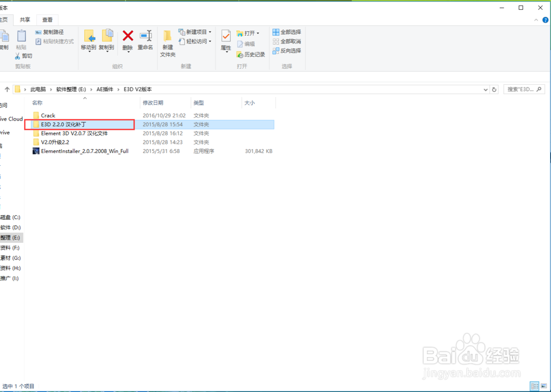
Task: Switch to the View ribbon tab
Action: click(x=47, y=20)
